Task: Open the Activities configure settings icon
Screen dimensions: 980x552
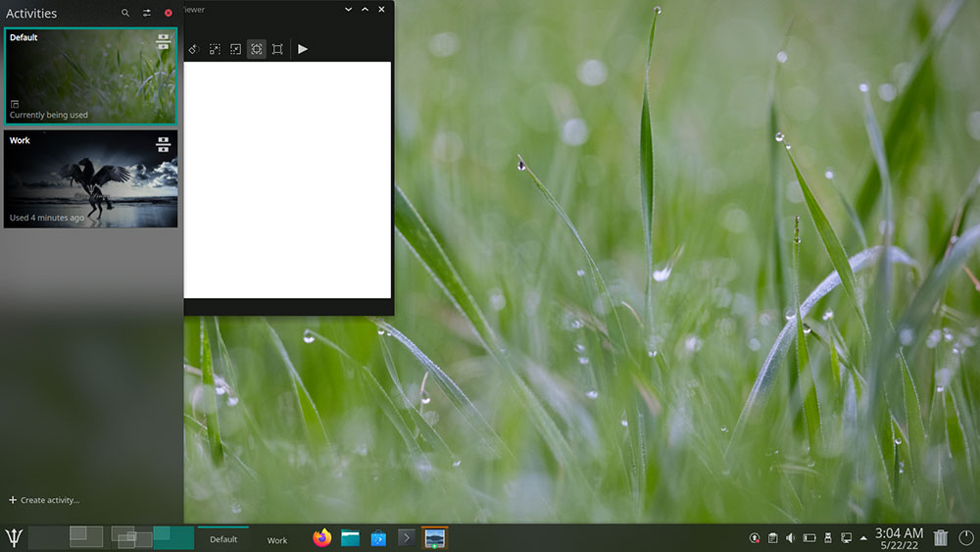Action: point(147,14)
